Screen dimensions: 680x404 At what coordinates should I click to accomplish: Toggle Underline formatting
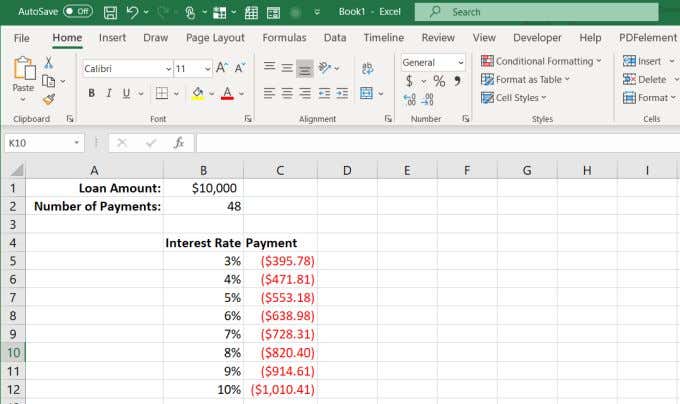point(126,93)
